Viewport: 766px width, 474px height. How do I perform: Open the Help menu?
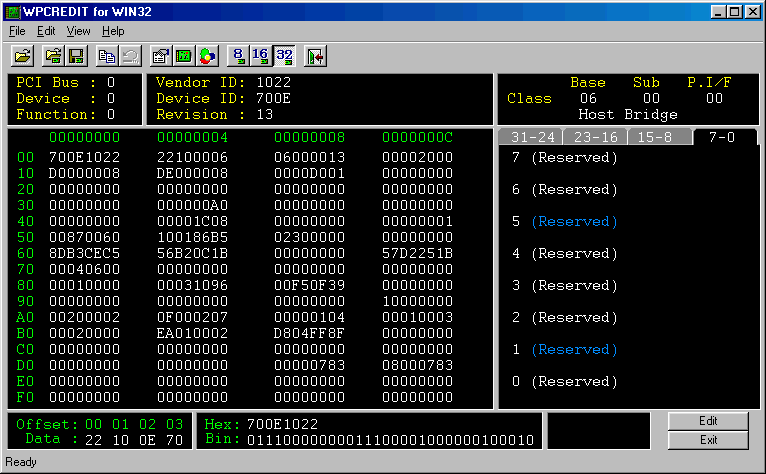pos(113,31)
